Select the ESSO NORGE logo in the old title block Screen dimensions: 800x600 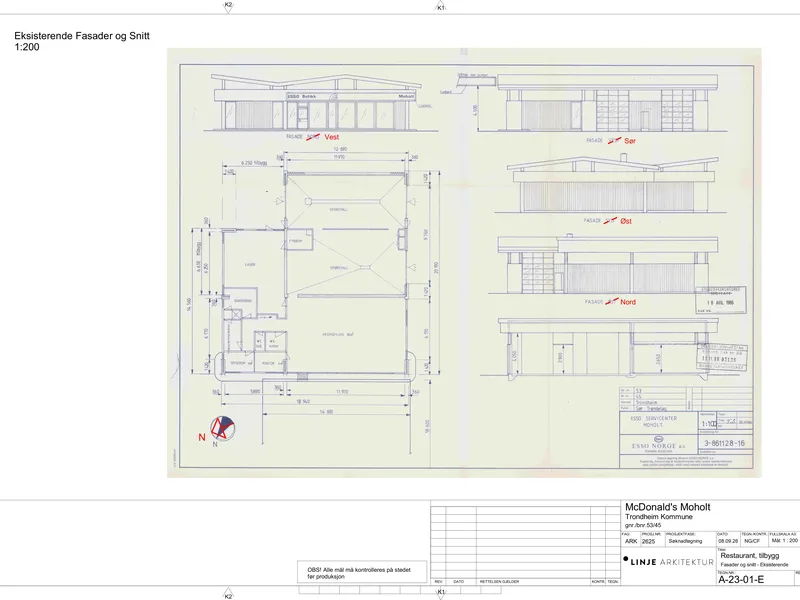pyautogui.click(x=658, y=444)
